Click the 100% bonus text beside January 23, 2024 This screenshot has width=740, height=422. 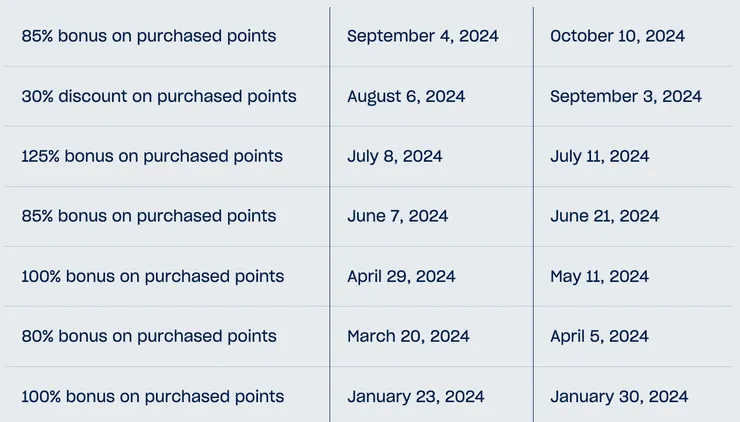coord(153,397)
